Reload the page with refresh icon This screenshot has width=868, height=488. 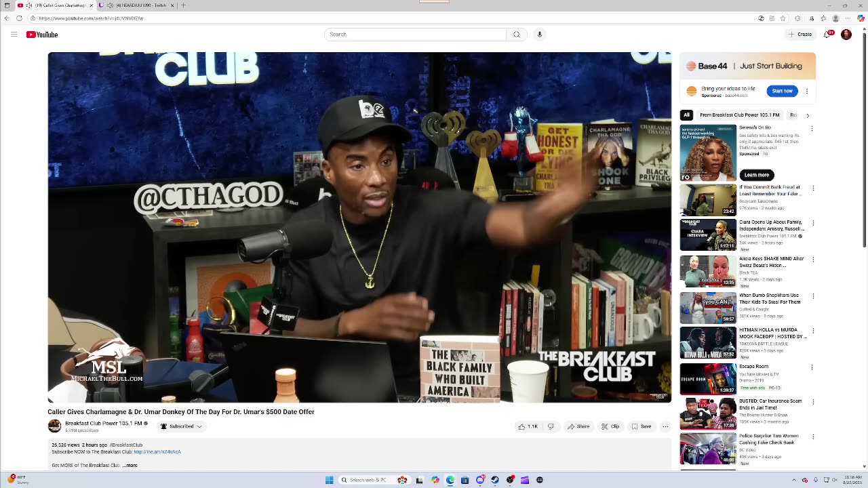click(19, 18)
